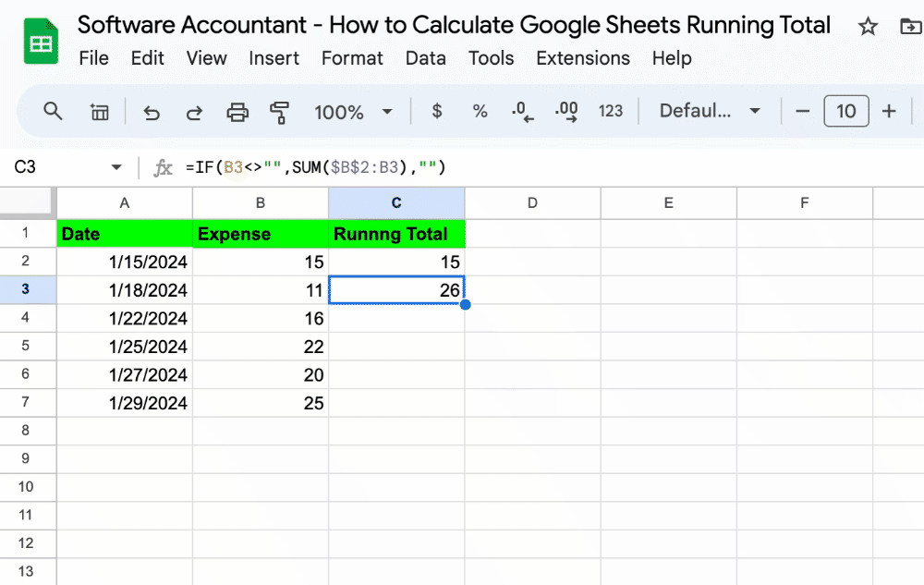Open the Default font dropdown

click(710, 111)
